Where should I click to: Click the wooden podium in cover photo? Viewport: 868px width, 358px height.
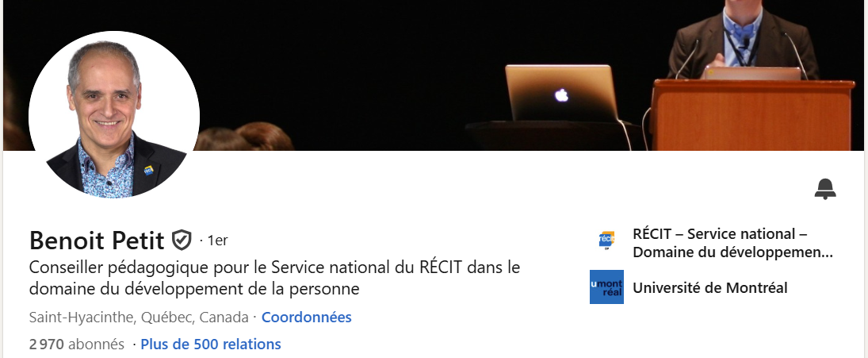[751, 115]
